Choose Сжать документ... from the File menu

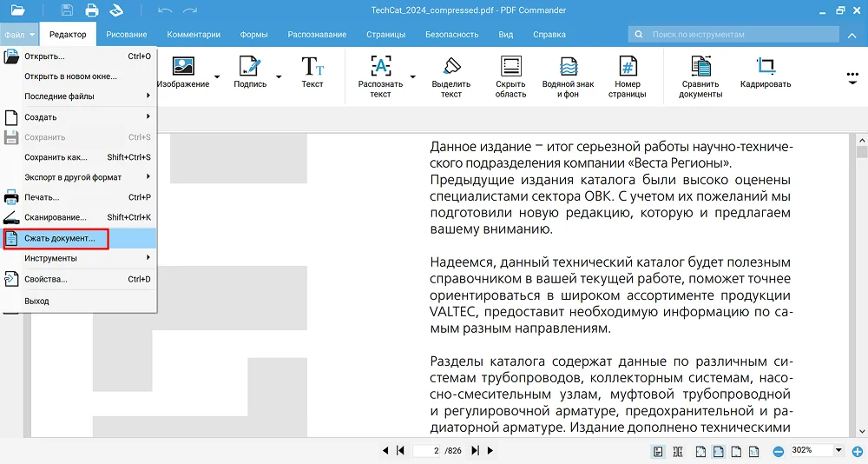click(59, 238)
